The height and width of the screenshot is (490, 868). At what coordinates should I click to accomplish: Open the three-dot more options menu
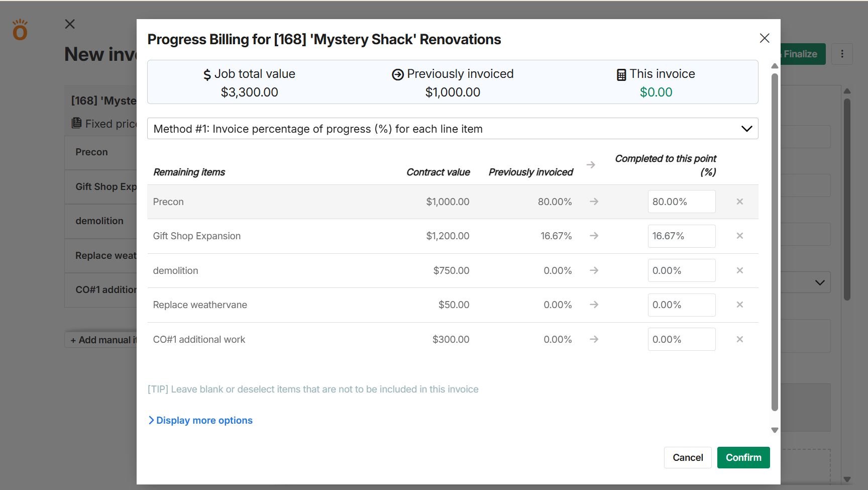tap(842, 54)
